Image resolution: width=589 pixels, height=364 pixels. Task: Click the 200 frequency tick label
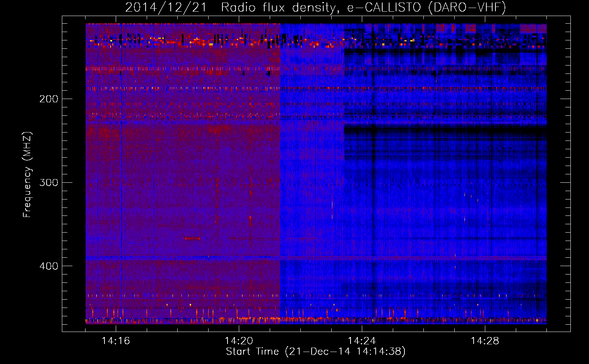(x=49, y=99)
